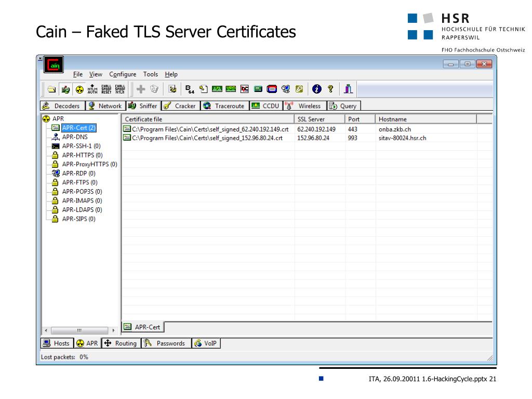
Task: Click the Cain logo in title bar
Action: 54,64
